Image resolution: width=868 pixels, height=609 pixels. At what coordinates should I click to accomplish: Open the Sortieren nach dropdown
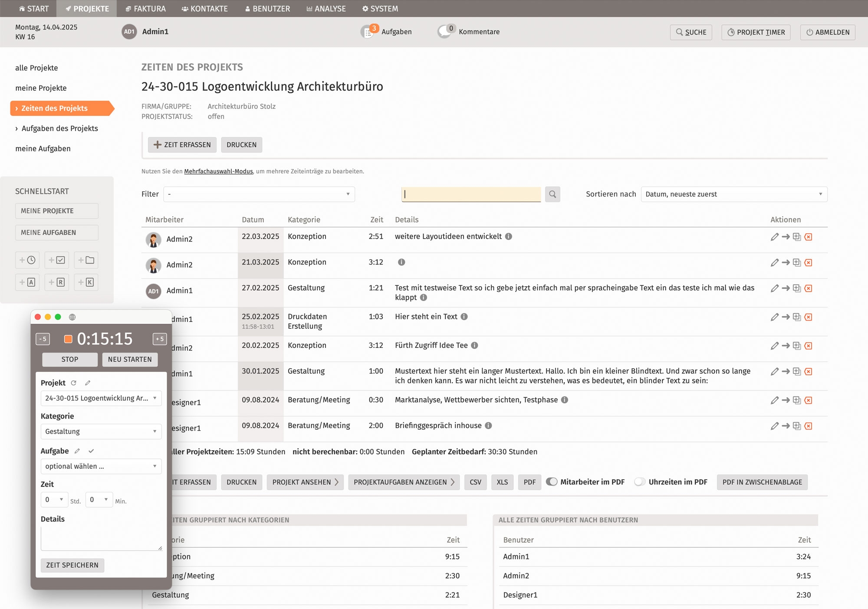point(733,194)
